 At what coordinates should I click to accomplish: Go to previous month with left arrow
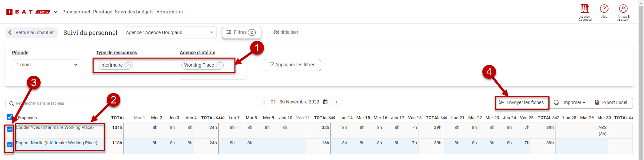[x=264, y=102]
